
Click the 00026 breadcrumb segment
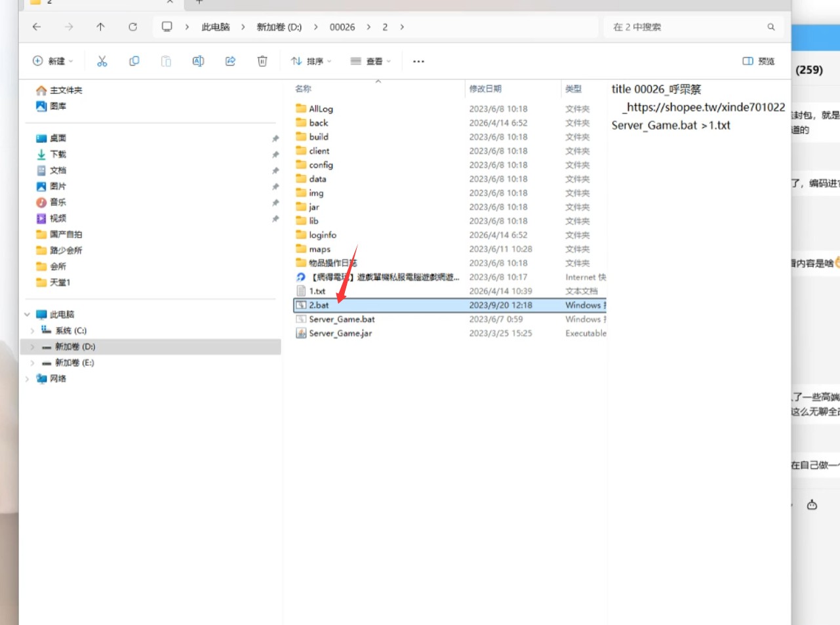(342, 27)
